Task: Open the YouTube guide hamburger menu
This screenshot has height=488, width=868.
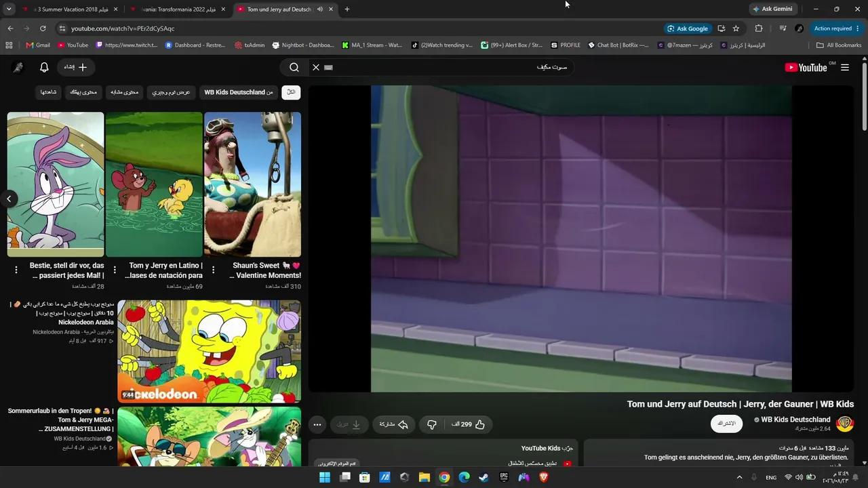Action: (x=845, y=67)
